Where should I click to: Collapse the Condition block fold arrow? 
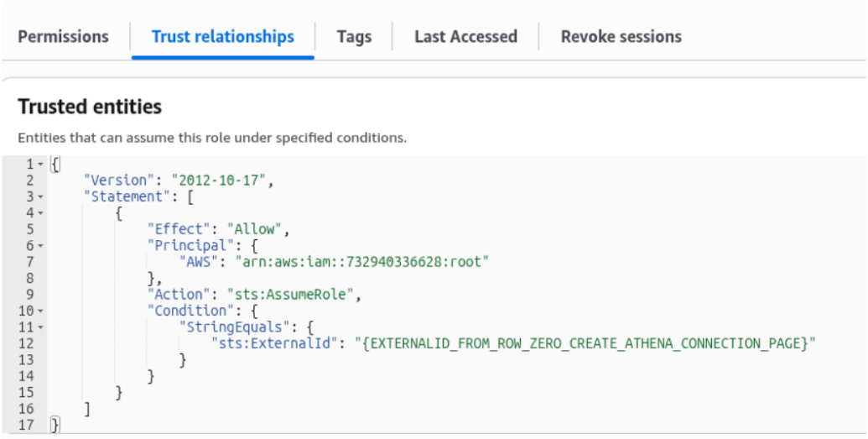[41, 311]
